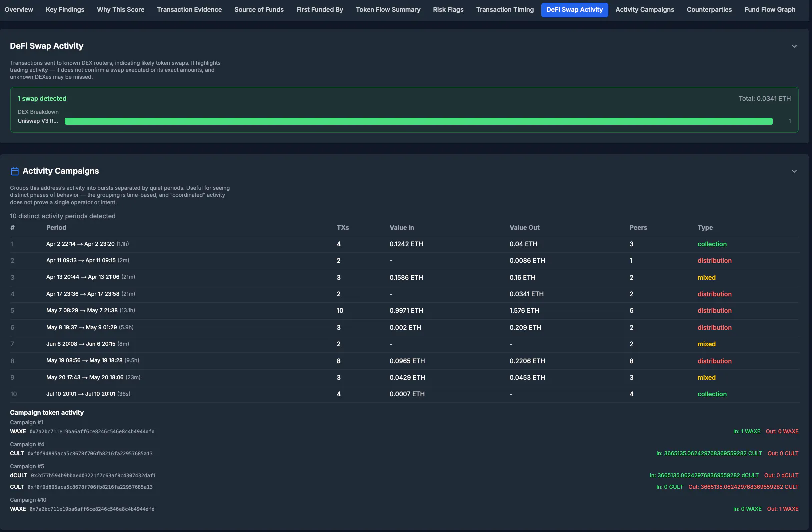Go to Transaction Timing tab
This screenshot has height=532, width=812.
click(x=505, y=10)
